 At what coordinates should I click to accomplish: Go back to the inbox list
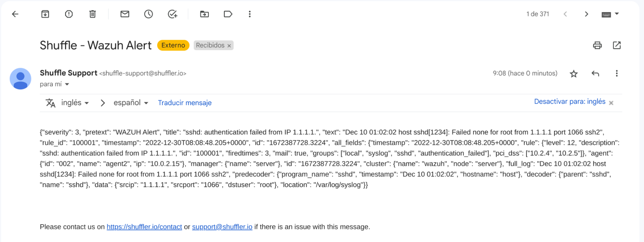click(x=15, y=14)
